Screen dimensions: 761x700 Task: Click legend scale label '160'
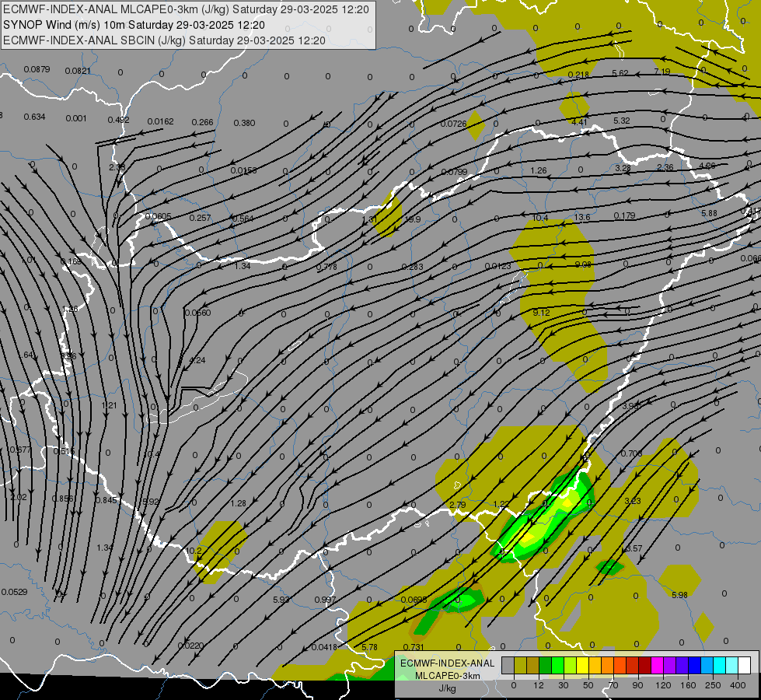click(x=688, y=685)
